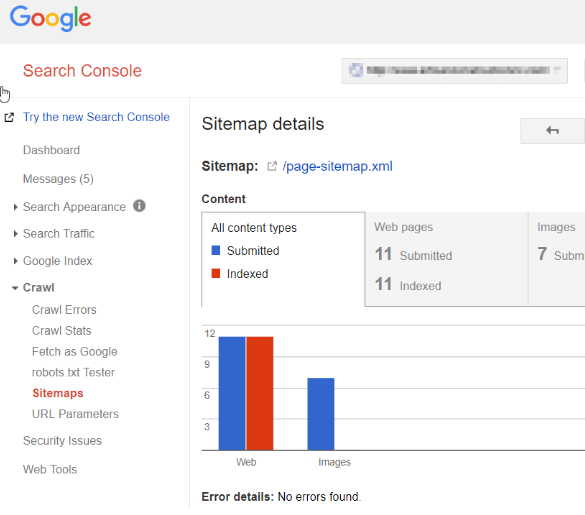Click the 'Sitemap details' heading
585x515 pixels.
[263, 124]
